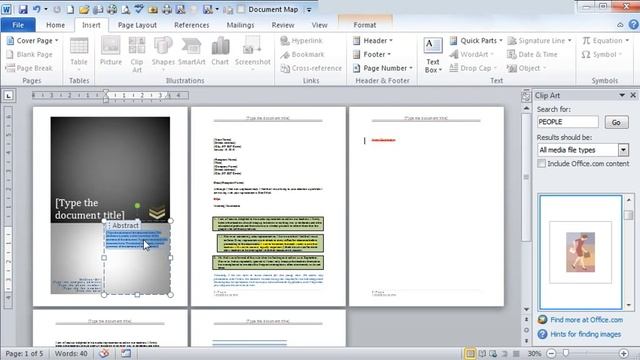Click the Go button in Clip Art
Viewport: 640px width, 360px height.
pyautogui.click(x=616, y=122)
